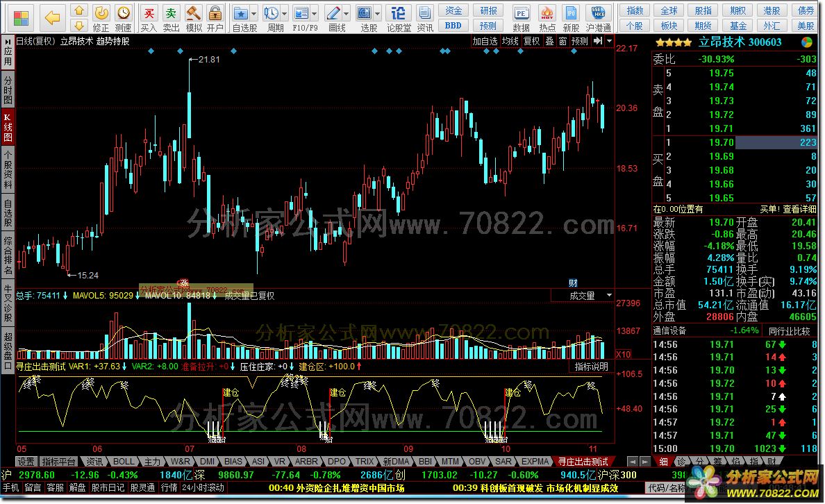The height and width of the screenshot is (504, 825).
Task: Click the colorful four-square home icon
Action: (x=20, y=19)
